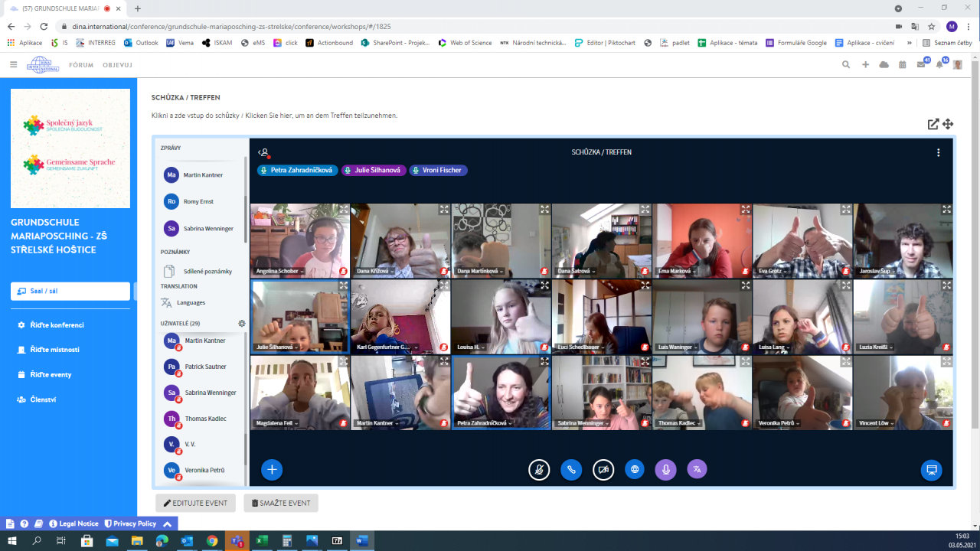Click the Windows Start button

coord(11,541)
